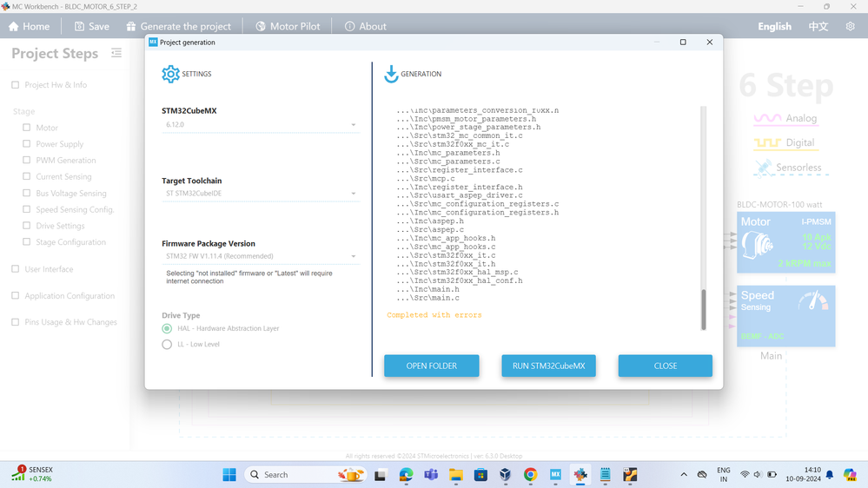Viewport: 868px width, 488px height.
Task: Toggle the Bus Voltage Sensing checkbox
Action: [x=27, y=193]
